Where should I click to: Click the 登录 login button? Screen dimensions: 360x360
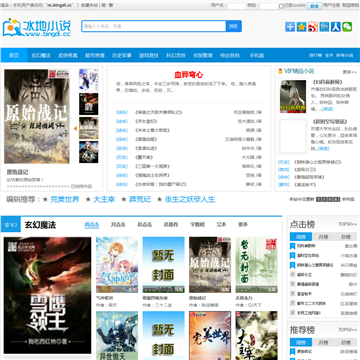(x=315, y=6)
